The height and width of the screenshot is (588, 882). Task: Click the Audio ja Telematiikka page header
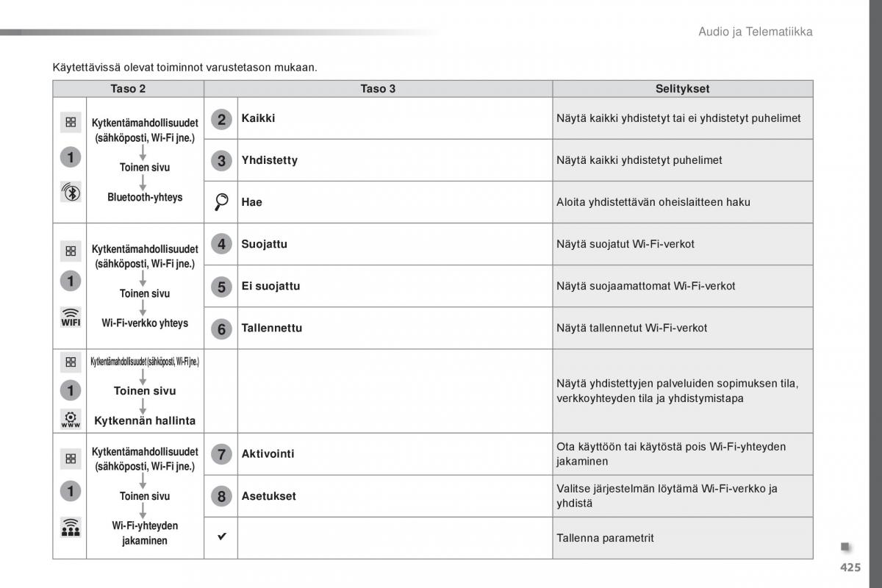755,32
